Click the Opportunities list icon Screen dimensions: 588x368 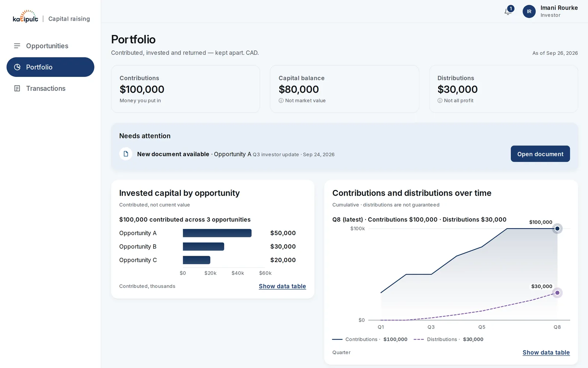[17, 46]
